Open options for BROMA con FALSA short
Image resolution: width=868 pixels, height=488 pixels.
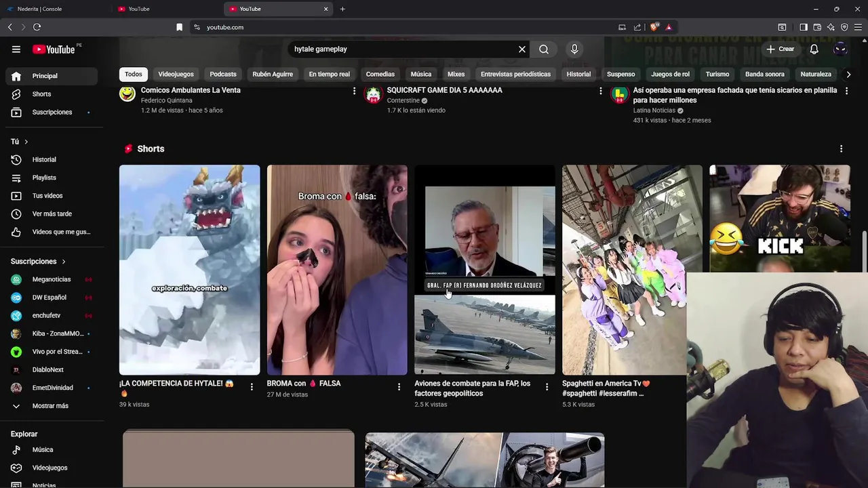click(x=399, y=387)
